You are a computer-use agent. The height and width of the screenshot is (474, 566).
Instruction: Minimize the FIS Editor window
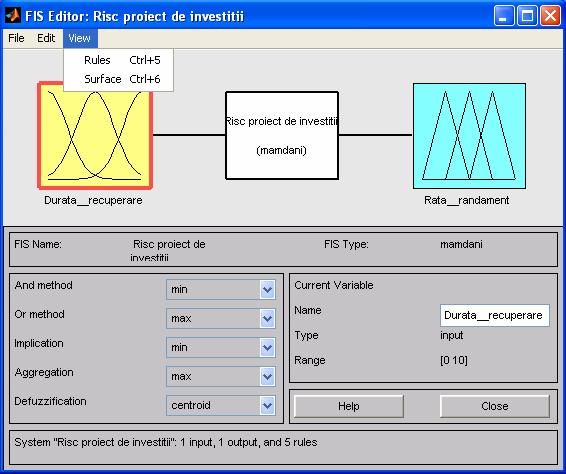click(504, 16)
